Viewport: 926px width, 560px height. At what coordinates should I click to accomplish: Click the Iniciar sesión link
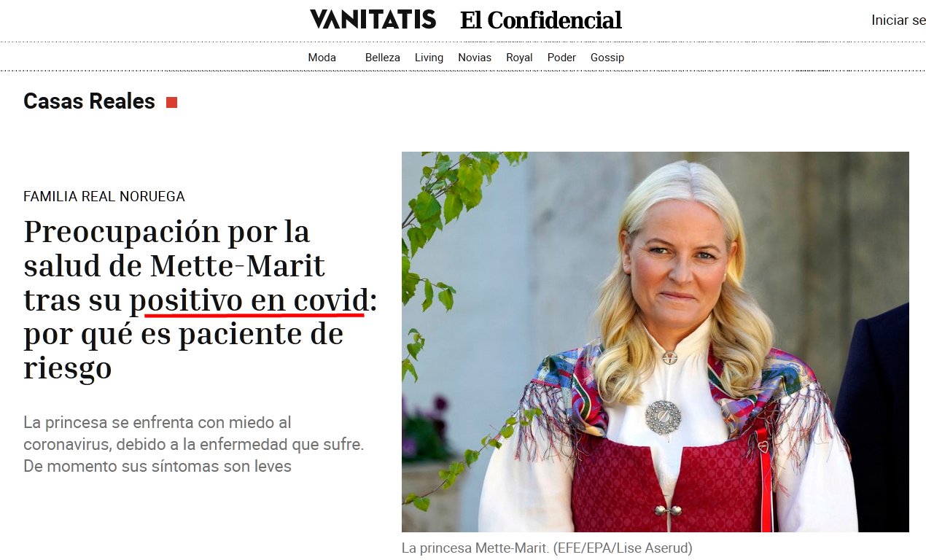(898, 20)
